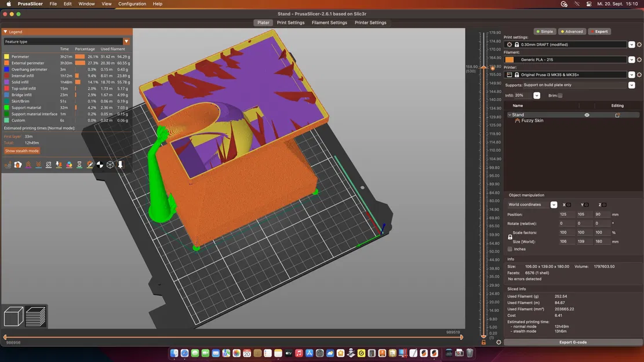Open the Configuration menu

coord(132,4)
